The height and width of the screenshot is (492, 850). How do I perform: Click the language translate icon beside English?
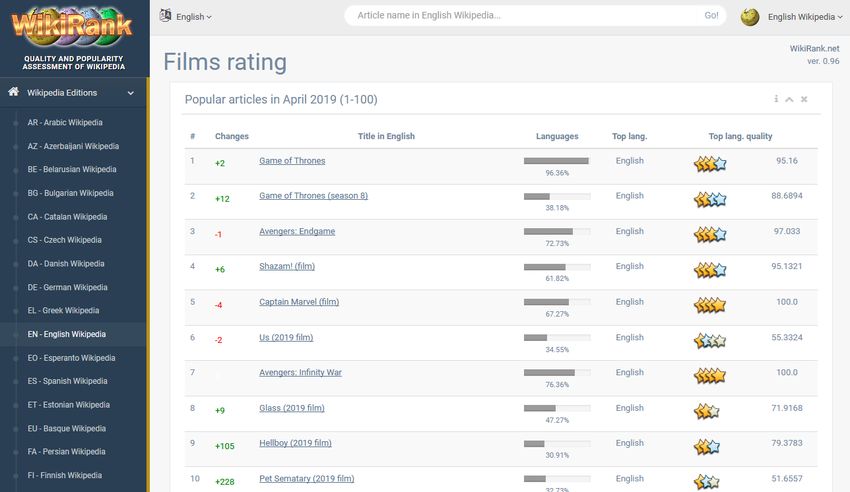pyautogui.click(x=165, y=16)
